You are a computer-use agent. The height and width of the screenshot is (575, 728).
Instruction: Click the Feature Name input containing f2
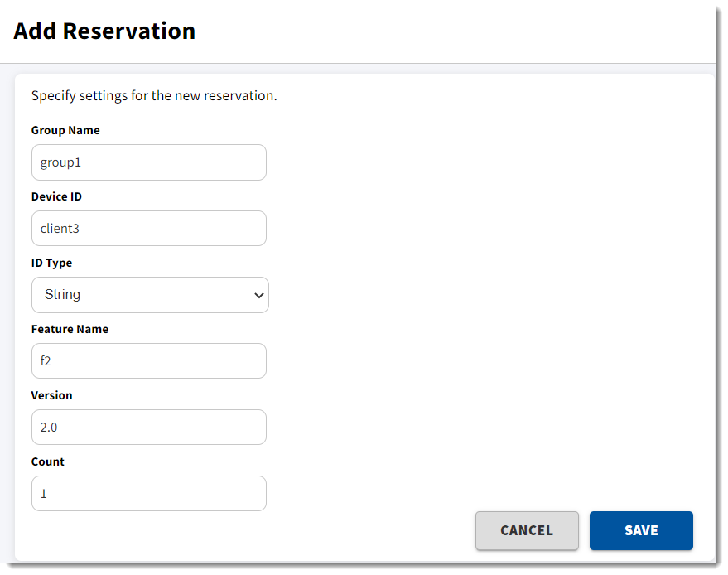[x=149, y=360]
